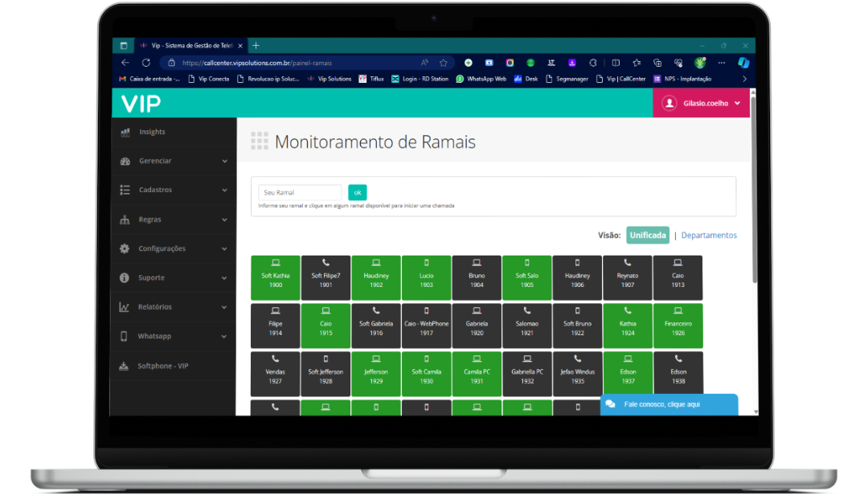Switch to the Unificada view
Viewport: 868px width, 496px height.
[x=647, y=236]
